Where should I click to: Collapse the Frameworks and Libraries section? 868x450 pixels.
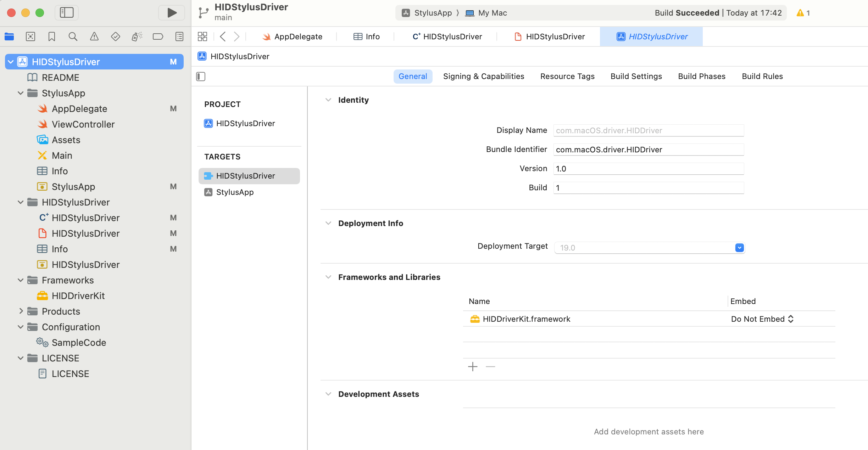(x=328, y=277)
